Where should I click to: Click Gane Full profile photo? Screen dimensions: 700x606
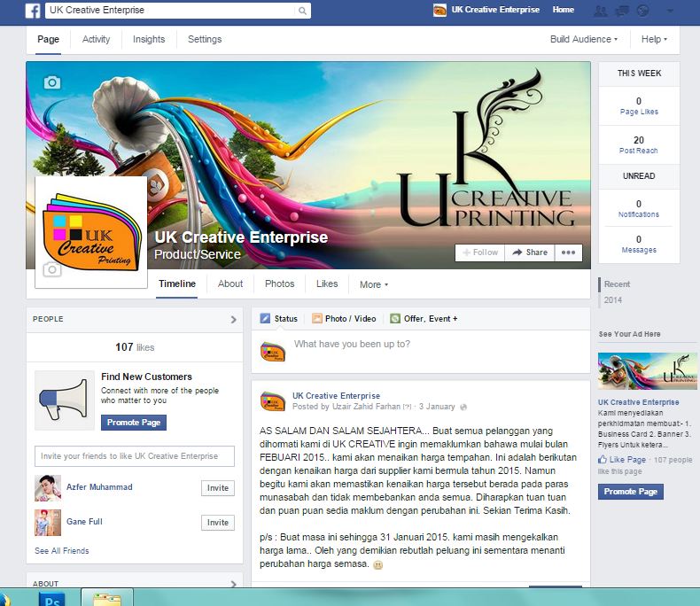coord(48,523)
